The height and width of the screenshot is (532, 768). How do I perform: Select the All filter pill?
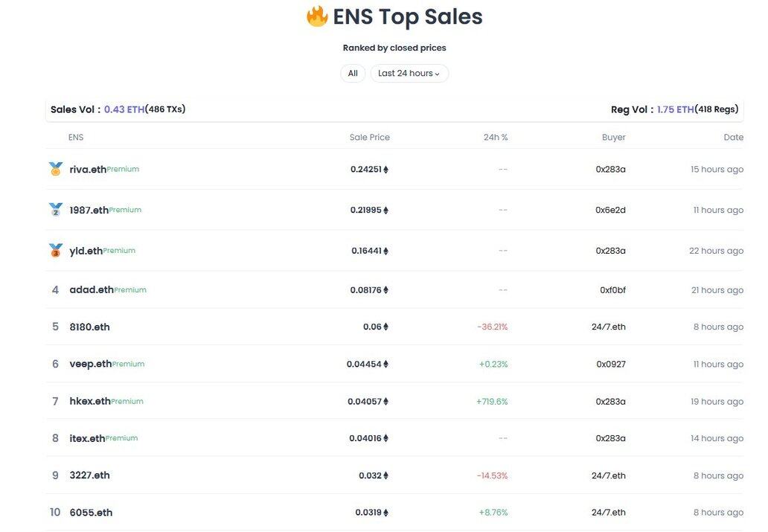click(353, 74)
